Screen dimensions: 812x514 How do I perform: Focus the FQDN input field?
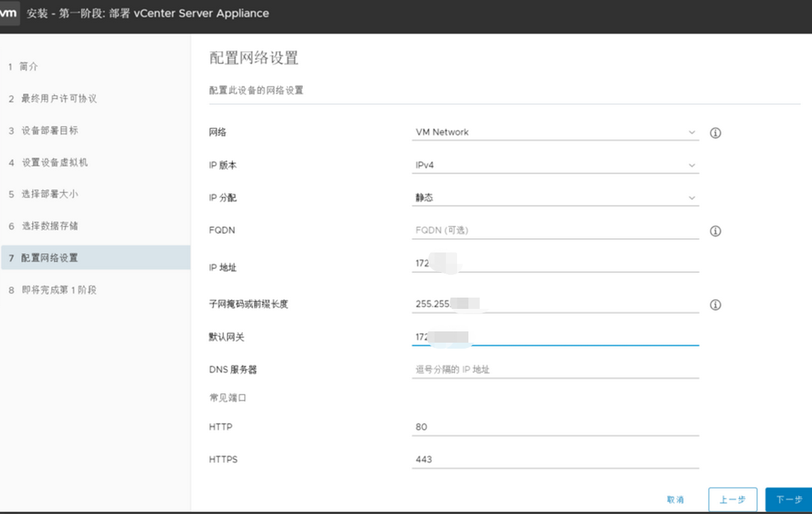555,231
